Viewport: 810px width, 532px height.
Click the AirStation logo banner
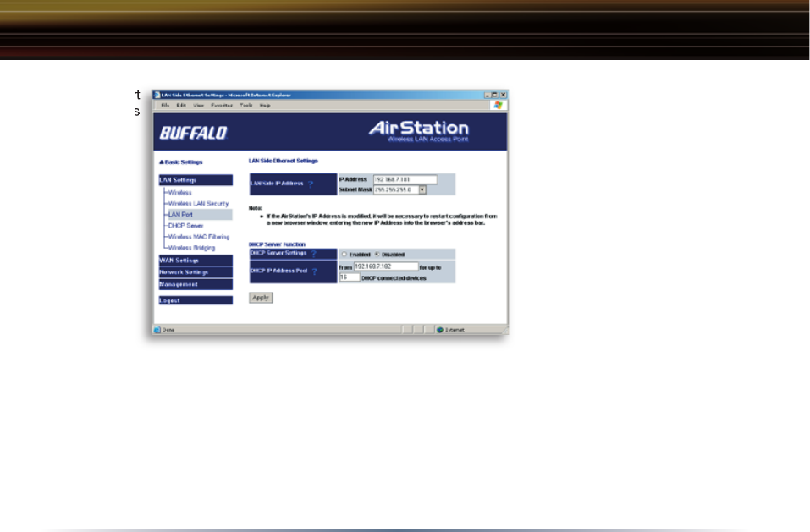click(419, 130)
